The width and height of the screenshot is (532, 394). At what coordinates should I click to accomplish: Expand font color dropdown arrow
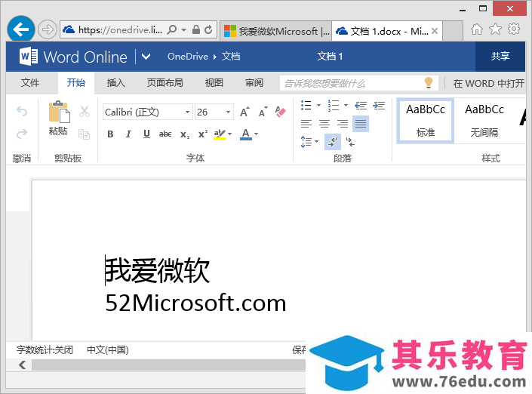point(256,134)
